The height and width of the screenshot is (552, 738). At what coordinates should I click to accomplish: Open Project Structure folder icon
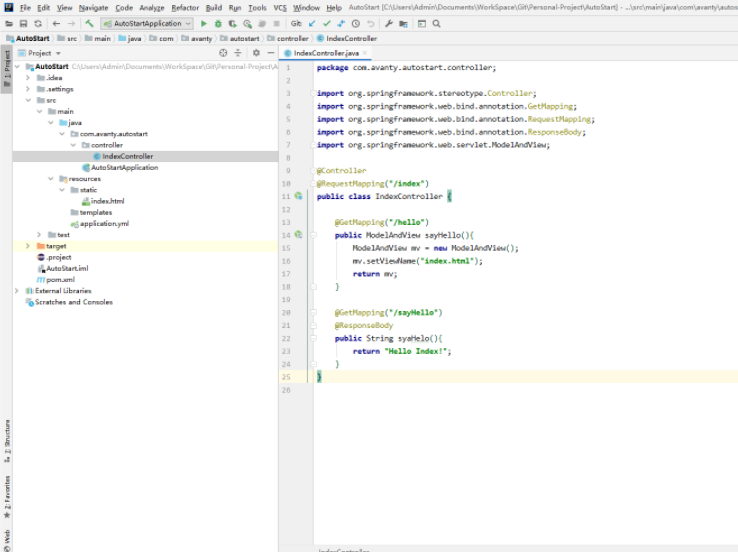click(x=403, y=24)
